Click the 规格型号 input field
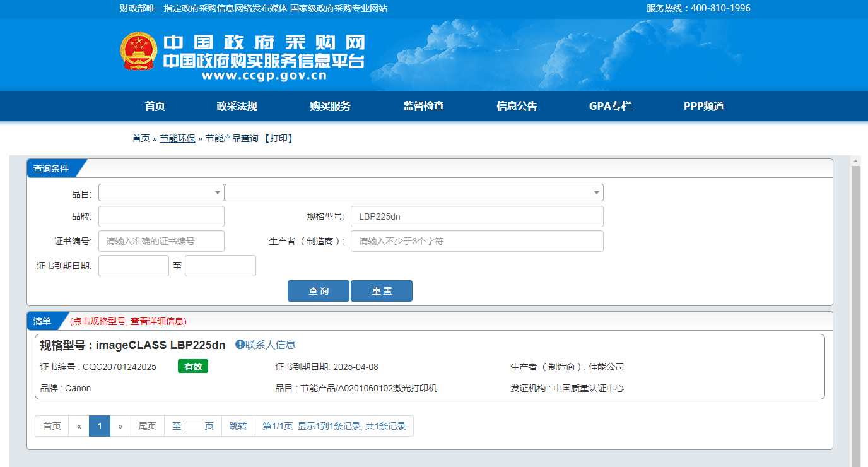The height and width of the screenshot is (467, 868). point(477,216)
